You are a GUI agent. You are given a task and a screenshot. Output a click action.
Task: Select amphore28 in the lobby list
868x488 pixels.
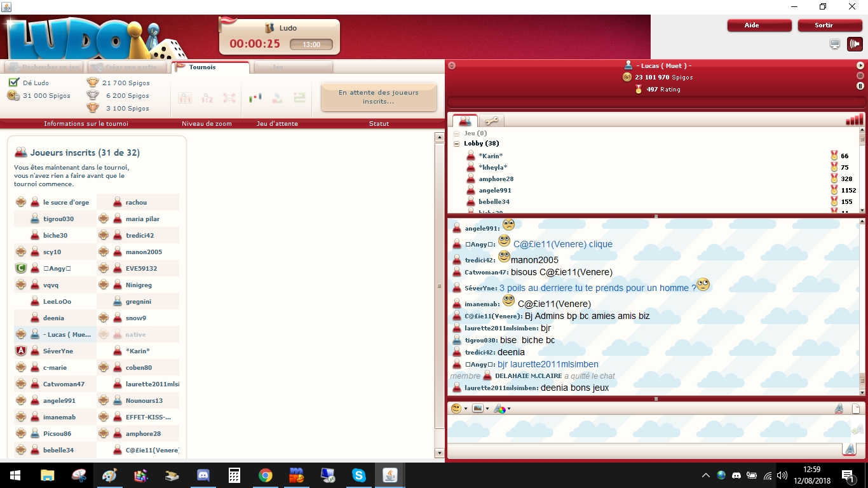[x=496, y=179]
